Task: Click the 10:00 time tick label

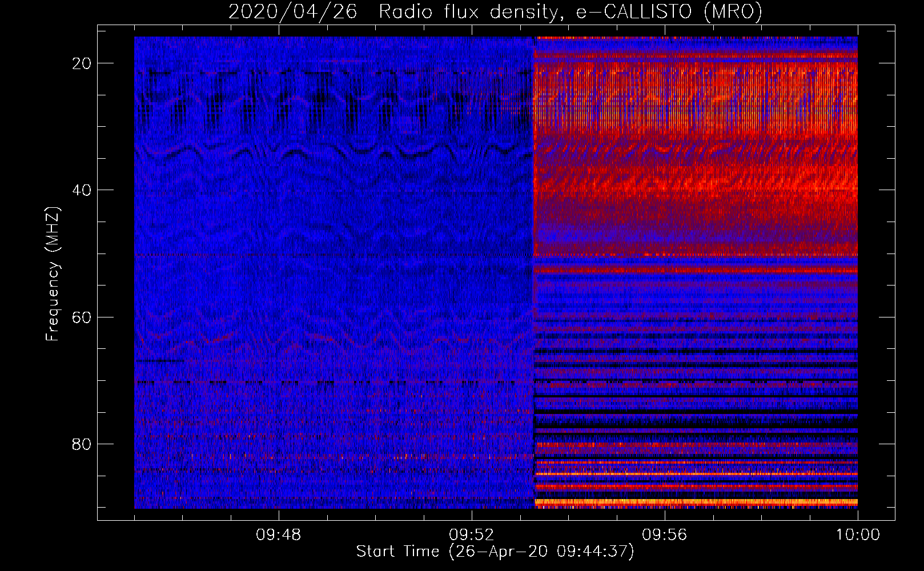Action: tap(858, 535)
